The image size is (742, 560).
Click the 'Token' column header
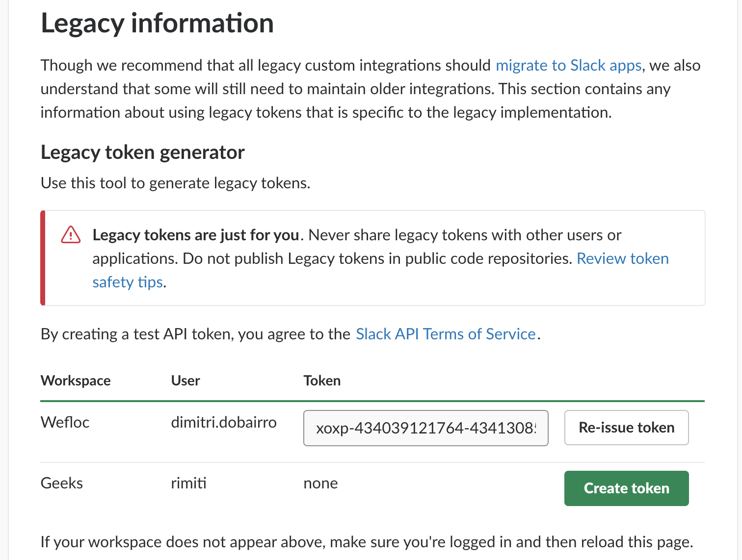pyautogui.click(x=322, y=381)
